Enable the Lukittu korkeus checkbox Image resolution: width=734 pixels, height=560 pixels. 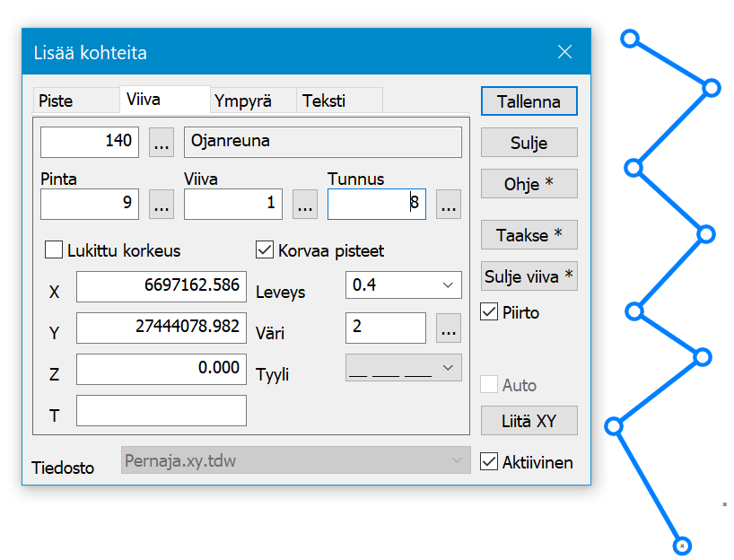(x=54, y=249)
